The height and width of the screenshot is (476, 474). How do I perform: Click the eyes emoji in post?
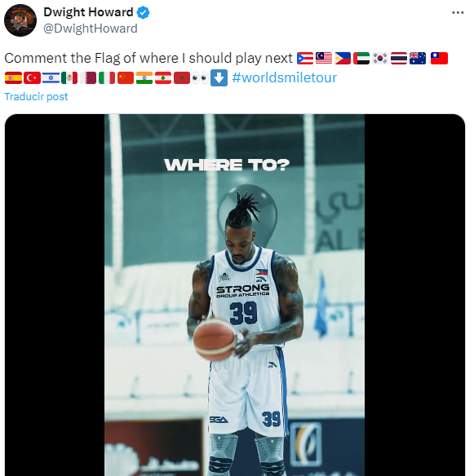(x=200, y=78)
